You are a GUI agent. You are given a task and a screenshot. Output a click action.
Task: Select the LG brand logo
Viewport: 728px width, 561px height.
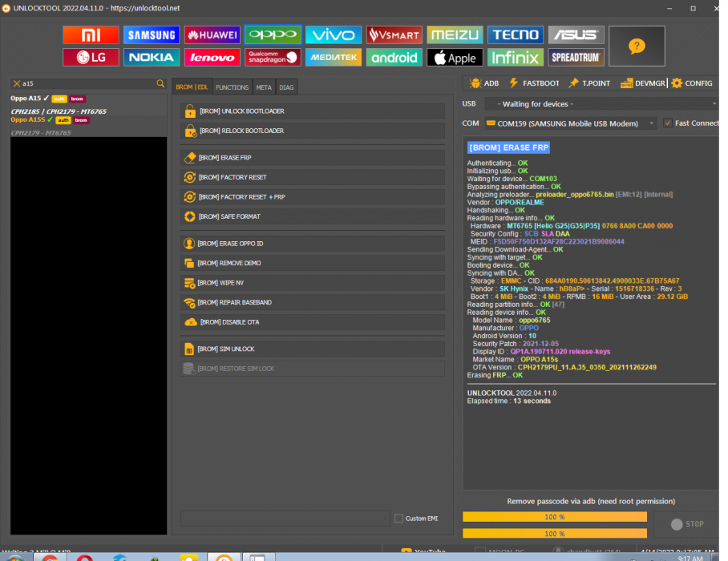(91, 58)
